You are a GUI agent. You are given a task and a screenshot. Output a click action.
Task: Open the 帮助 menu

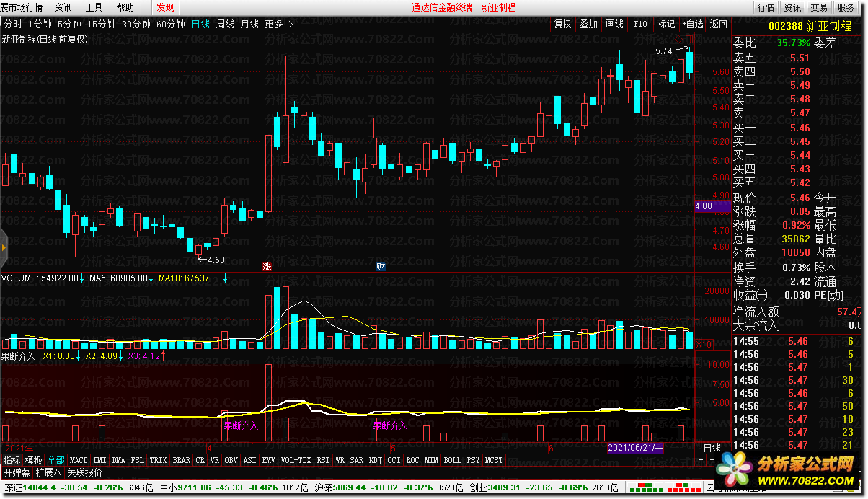tap(125, 7)
